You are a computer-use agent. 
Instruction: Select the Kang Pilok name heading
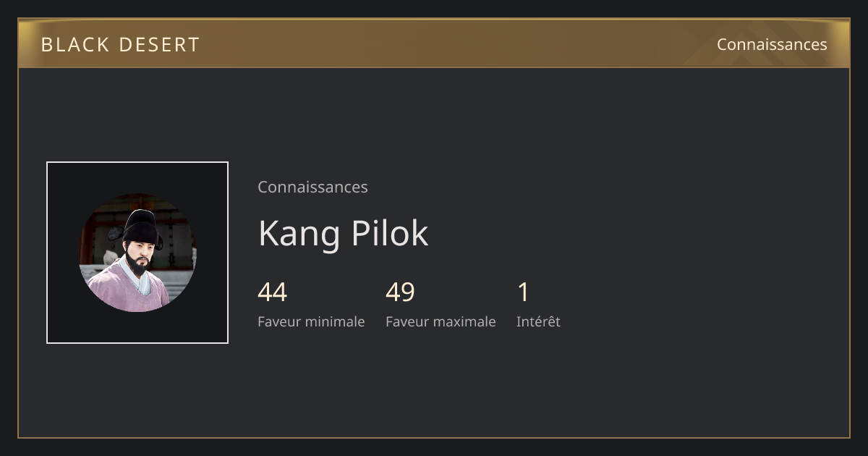tap(343, 233)
